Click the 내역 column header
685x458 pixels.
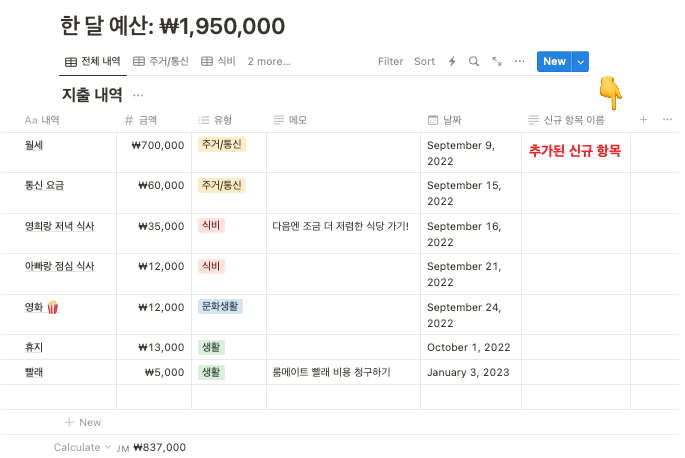[x=42, y=120]
